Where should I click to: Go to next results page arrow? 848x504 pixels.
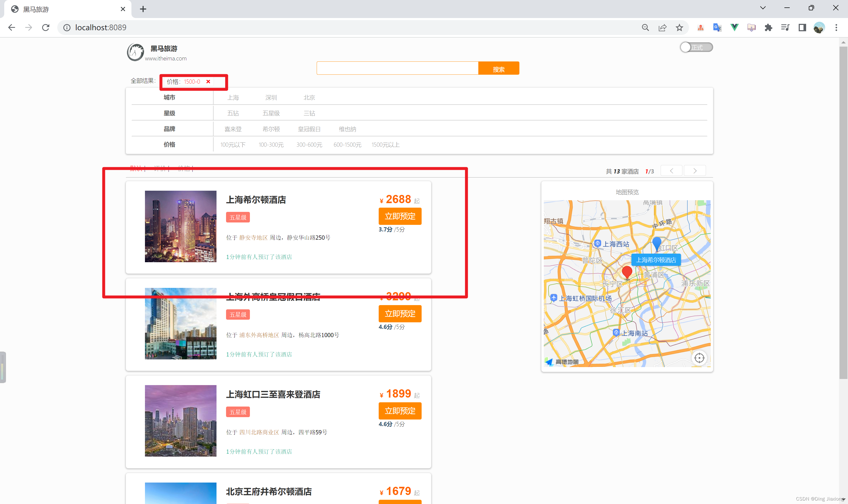pyautogui.click(x=695, y=171)
